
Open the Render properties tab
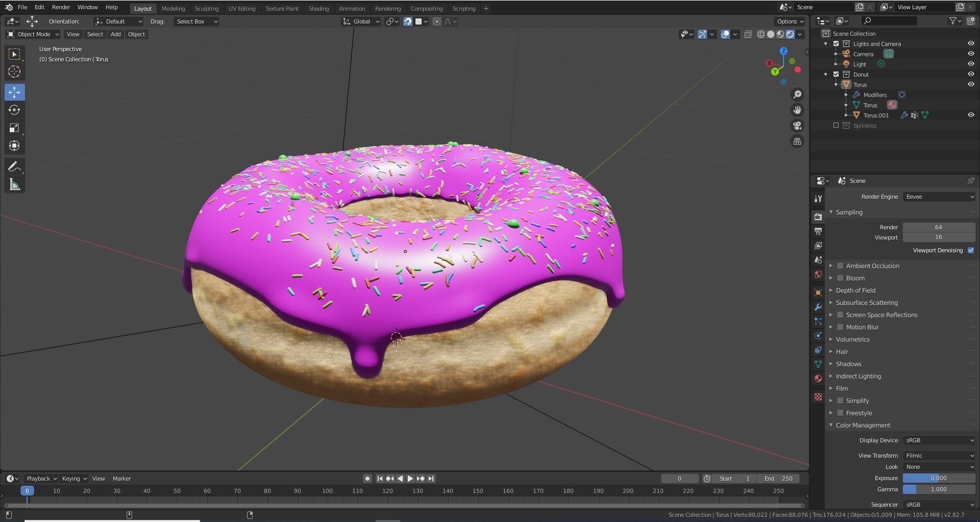818,217
